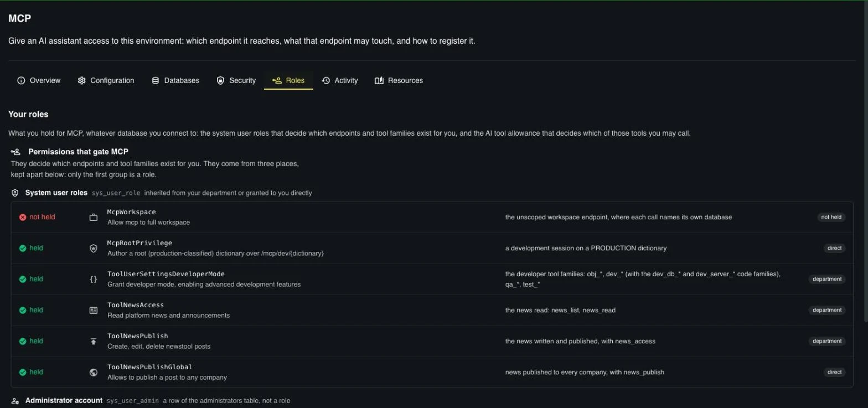Click the department badge on ToolNewsAccess row
The image size is (868, 408).
click(x=827, y=311)
